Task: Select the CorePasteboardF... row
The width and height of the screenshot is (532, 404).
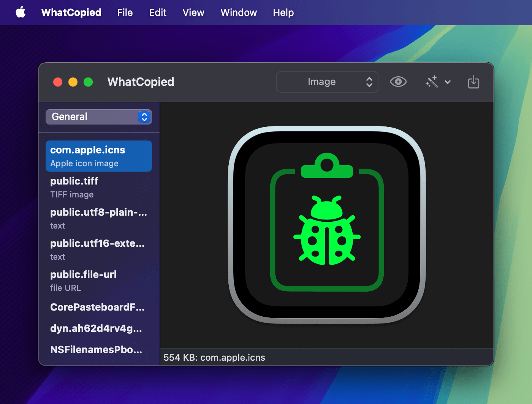Action: point(99,307)
